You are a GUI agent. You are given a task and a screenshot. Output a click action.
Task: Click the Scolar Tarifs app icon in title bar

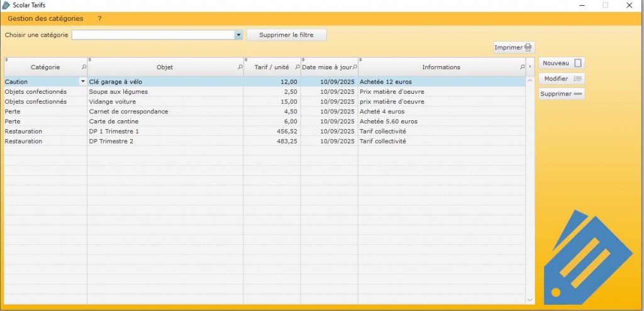tap(6, 5)
